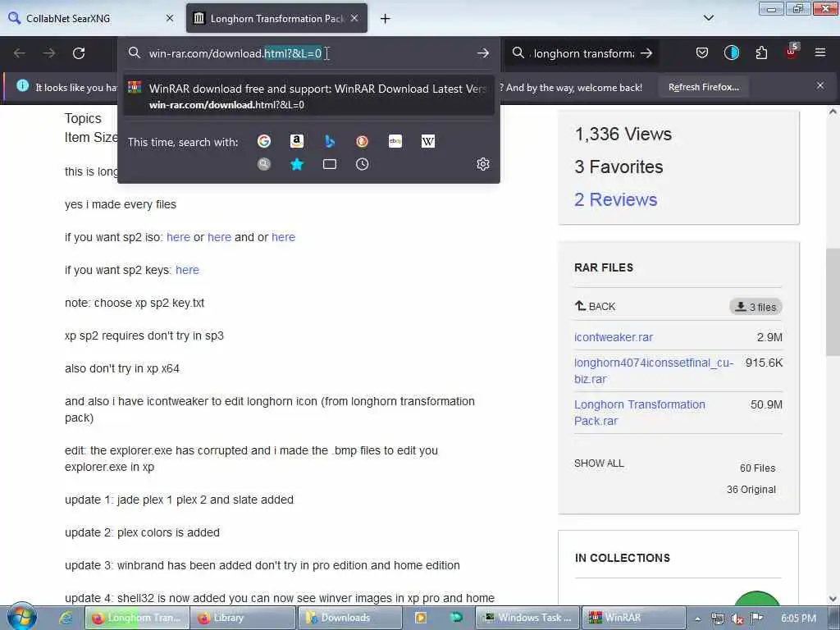Open the sp2 keys 'here' link
This screenshot has width=840, height=630.
pyautogui.click(x=188, y=270)
